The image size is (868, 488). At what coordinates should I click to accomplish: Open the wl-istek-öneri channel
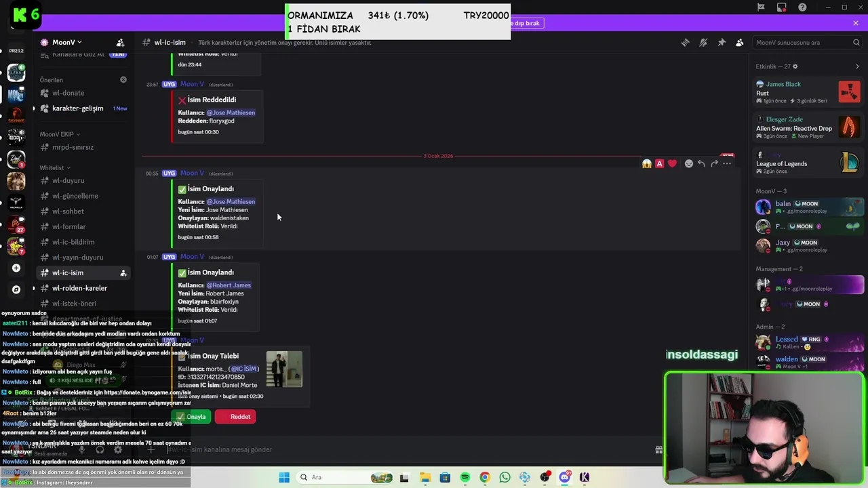coord(74,304)
